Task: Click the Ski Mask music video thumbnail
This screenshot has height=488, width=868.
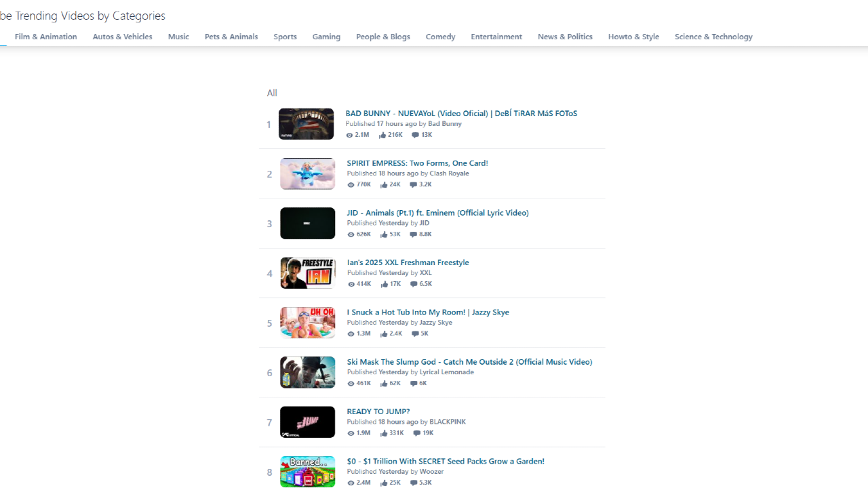Action: pos(307,372)
